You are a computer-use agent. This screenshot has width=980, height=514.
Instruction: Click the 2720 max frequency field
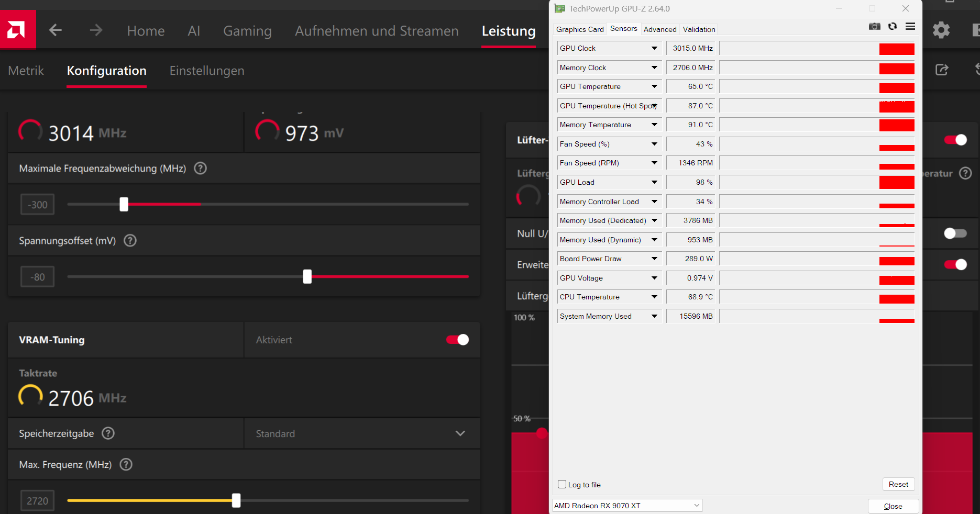pyautogui.click(x=37, y=501)
